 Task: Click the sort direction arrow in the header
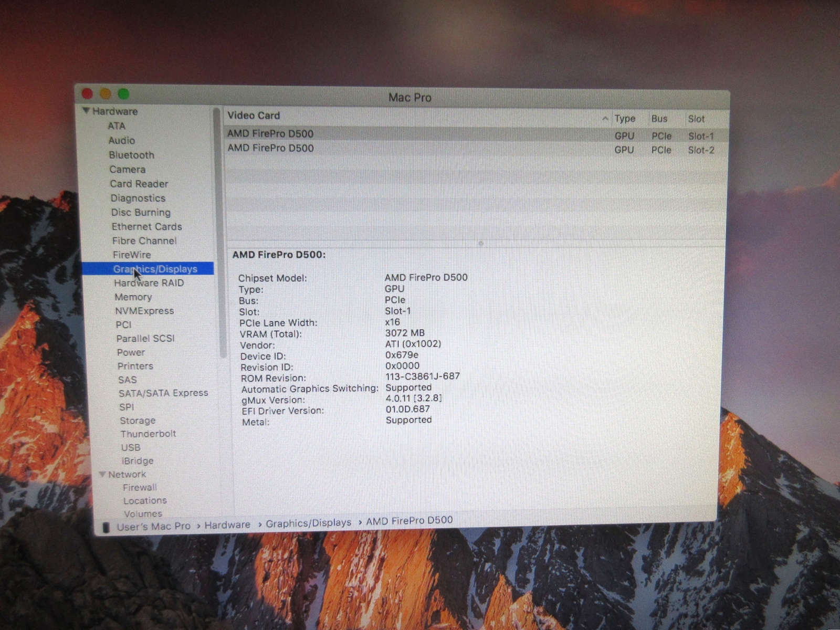coord(605,119)
